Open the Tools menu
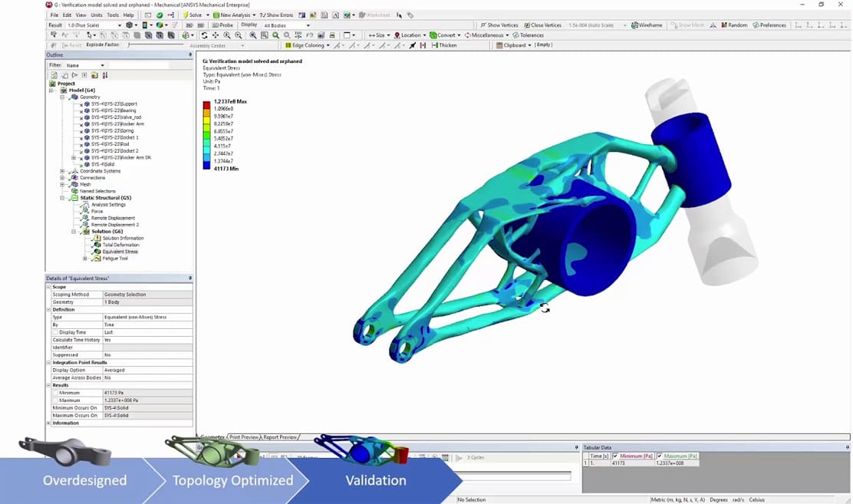This screenshot has height=504, width=853. click(113, 15)
